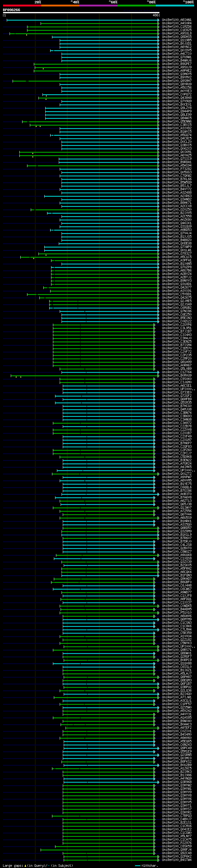
Task: Click hit label UniRef100_Q7NI86
Action: point(176,311)
